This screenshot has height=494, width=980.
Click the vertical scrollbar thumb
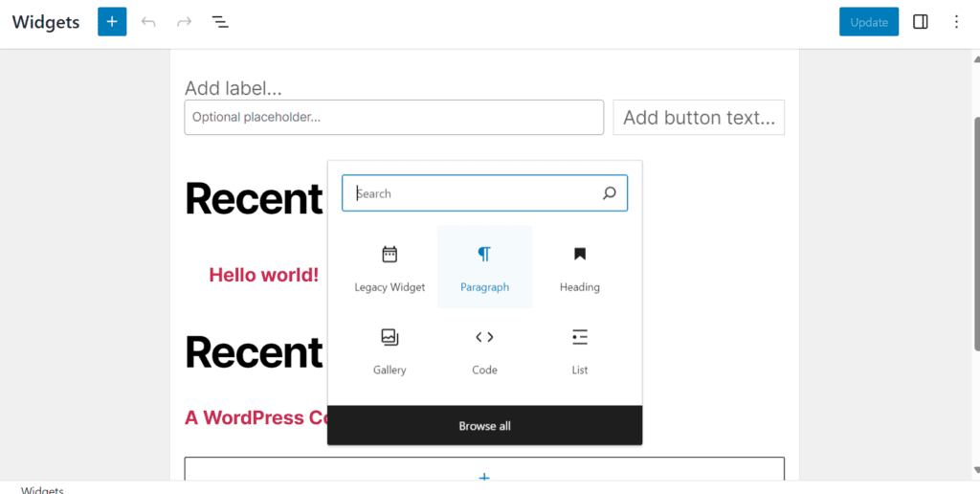click(976, 233)
